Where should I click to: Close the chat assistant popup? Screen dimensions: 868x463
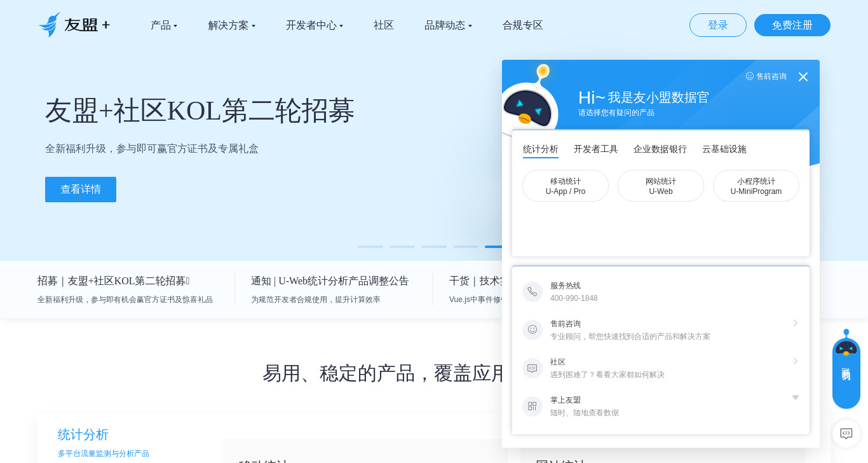click(x=803, y=77)
